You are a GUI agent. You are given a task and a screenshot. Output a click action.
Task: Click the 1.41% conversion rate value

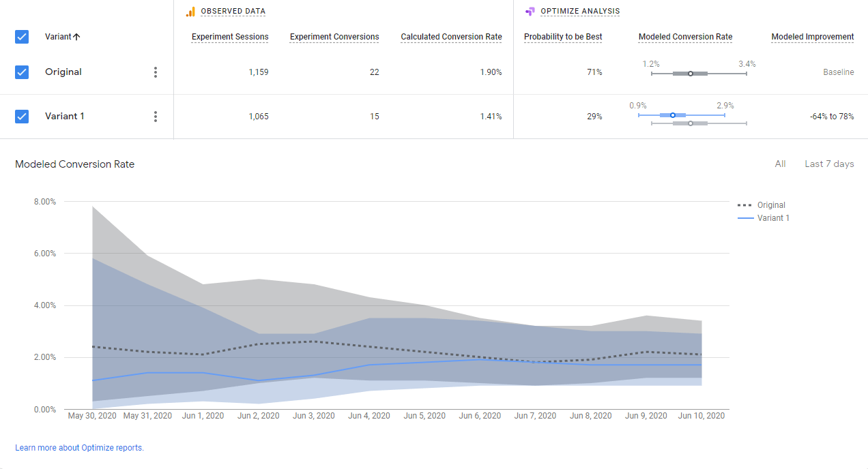click(491, 117)
